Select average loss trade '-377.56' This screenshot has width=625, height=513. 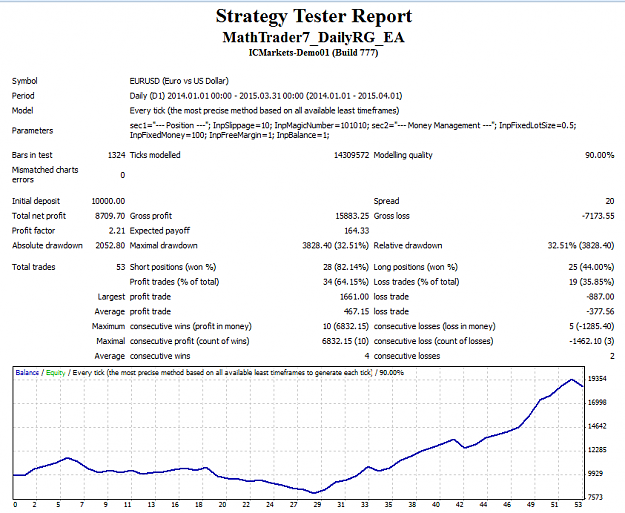[600, 311]
